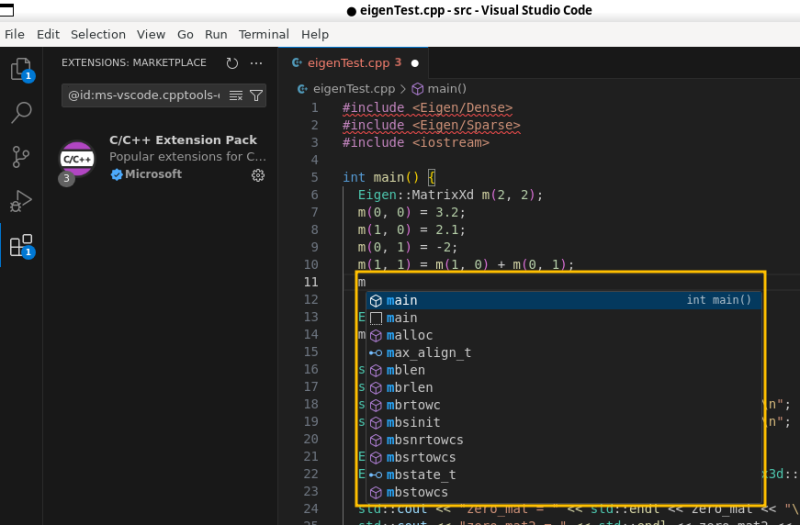Open the Terminal menu
This screenshot has width=800, height=525.
pyautogui.click(x=264, y=35)
